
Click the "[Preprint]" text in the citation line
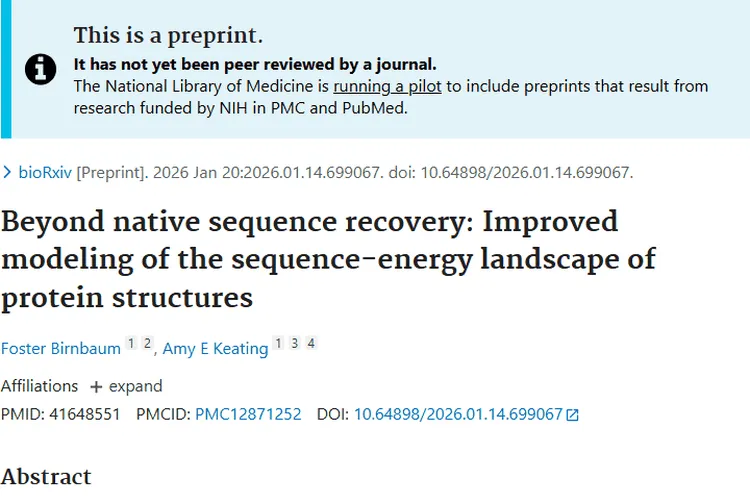[112, 172]
